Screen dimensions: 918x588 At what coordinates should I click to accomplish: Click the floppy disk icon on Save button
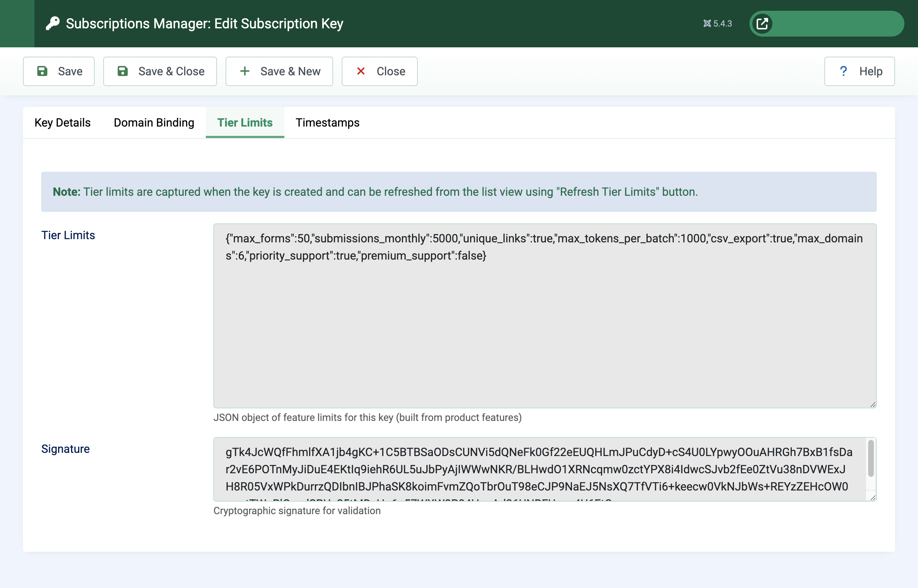coord(42,71)
